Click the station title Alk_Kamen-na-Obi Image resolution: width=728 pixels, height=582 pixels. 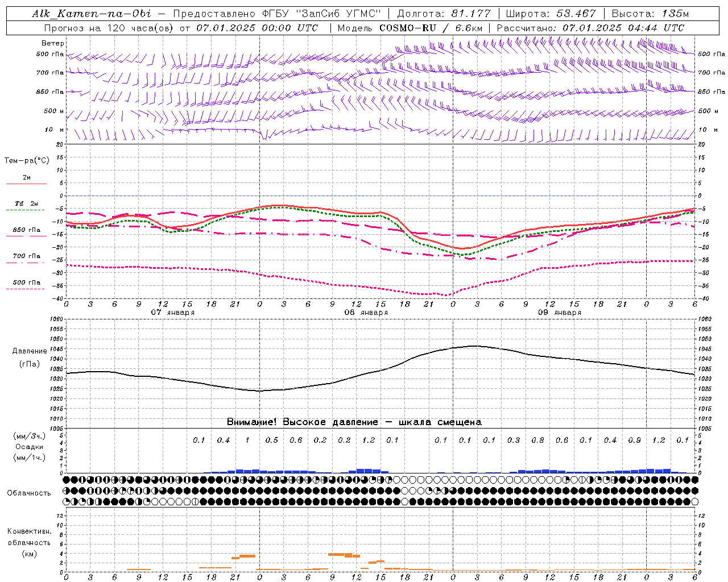coord(92,14)
